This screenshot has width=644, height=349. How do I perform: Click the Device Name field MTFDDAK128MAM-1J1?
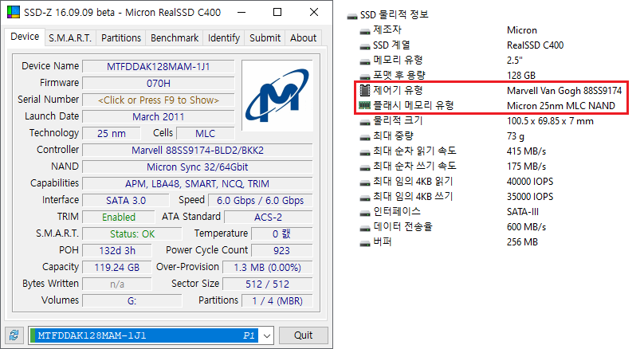(x=159, y=66)
